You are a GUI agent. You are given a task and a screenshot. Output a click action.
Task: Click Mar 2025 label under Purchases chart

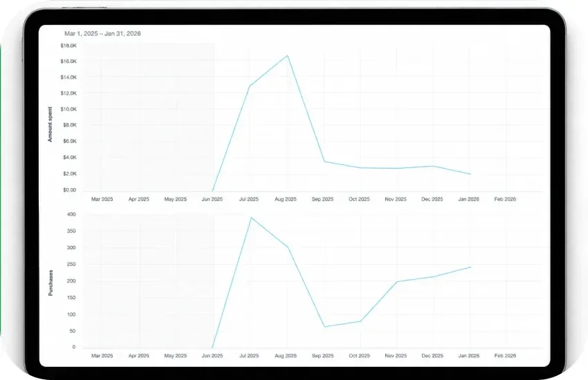[102, 356]
